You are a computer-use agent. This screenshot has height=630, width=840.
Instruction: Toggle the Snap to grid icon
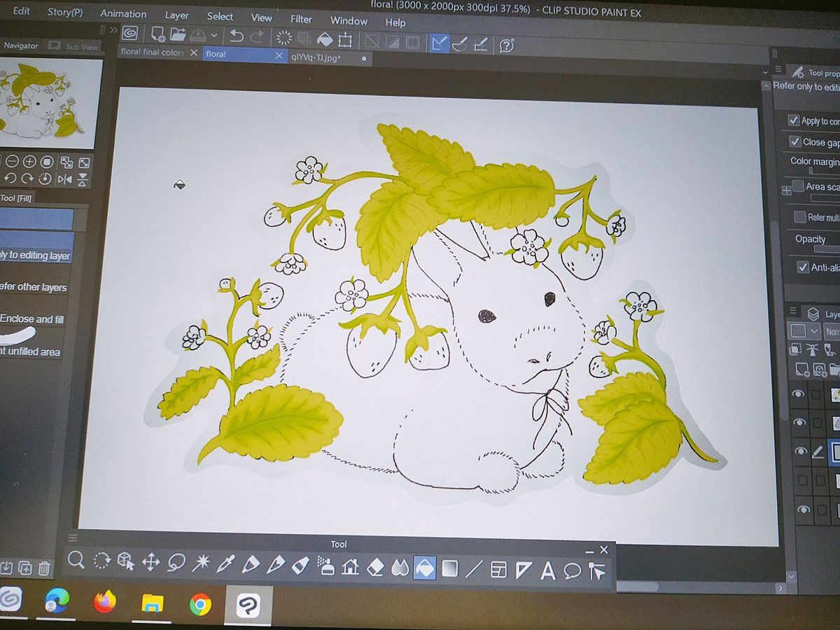coord(480,45)
